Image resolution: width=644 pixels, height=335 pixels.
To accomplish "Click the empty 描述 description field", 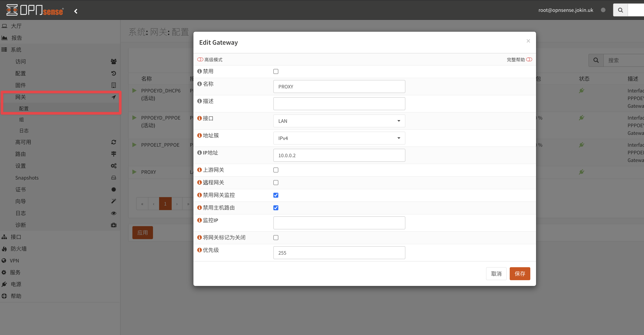I will tap(339, 104).
